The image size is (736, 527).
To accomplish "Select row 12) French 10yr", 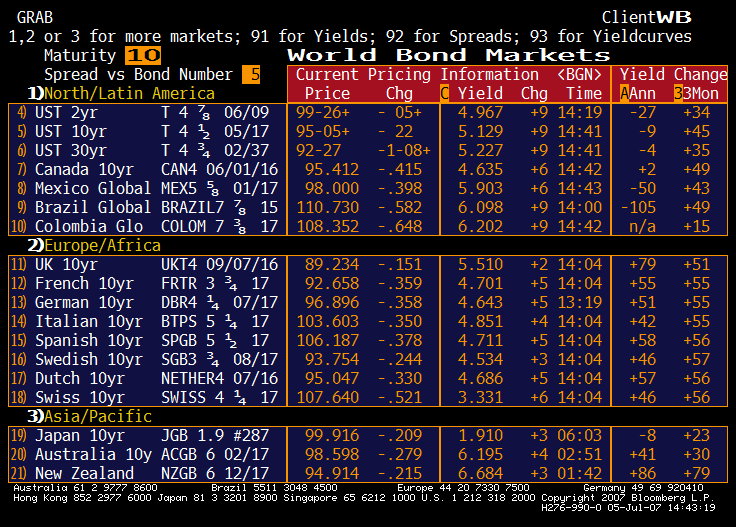I will (368, 283).
